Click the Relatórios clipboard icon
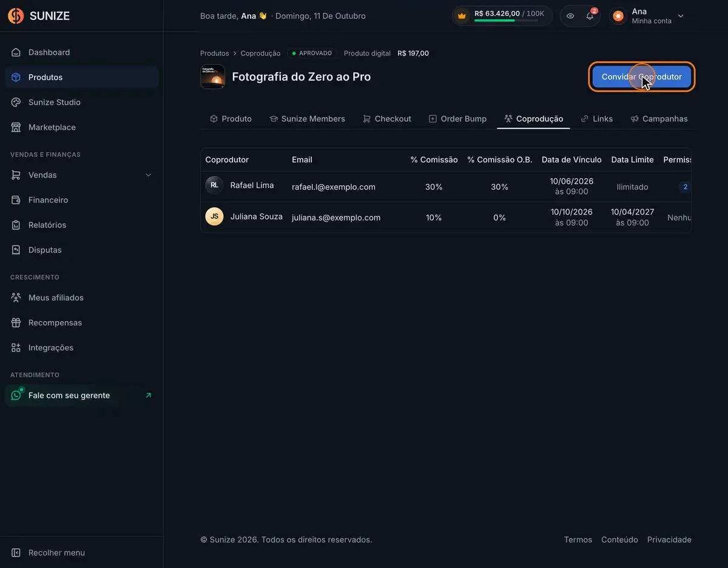This screenshot has width=728, height=568. (x=16, y=225)
